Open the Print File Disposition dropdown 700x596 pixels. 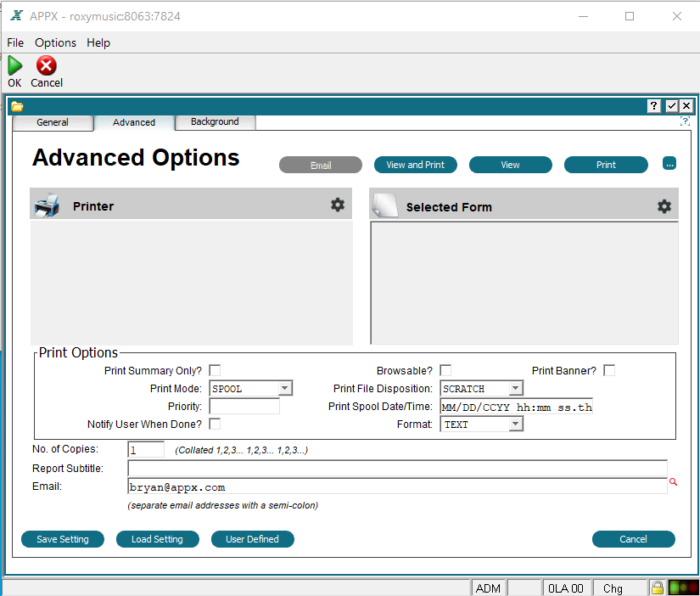click(x=516, y=388)
